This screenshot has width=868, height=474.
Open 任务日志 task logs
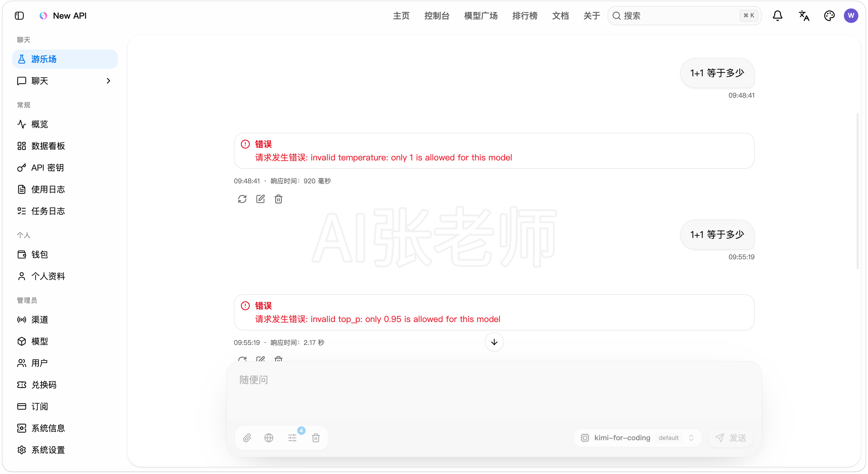(x=65, y=211)
